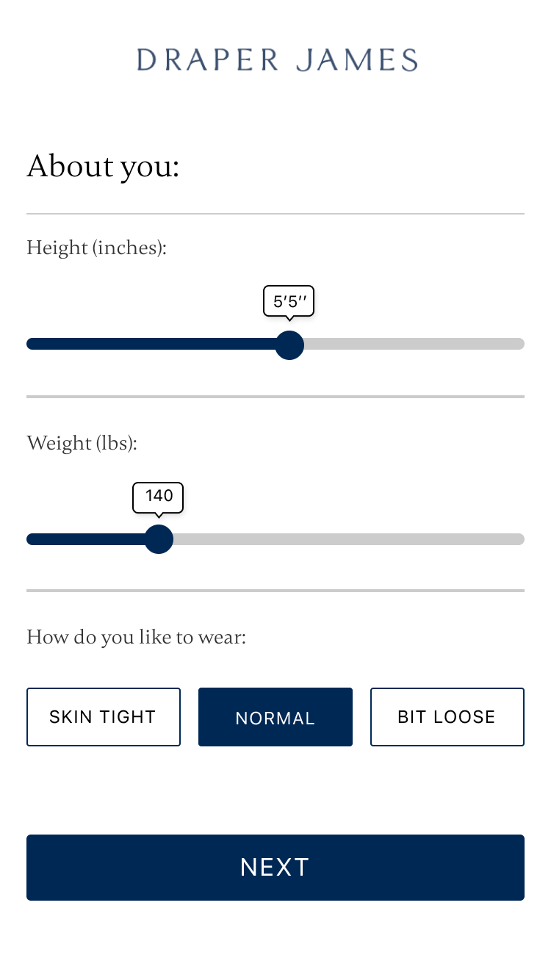Click the "Height (inches):" label

click(97, 248)
